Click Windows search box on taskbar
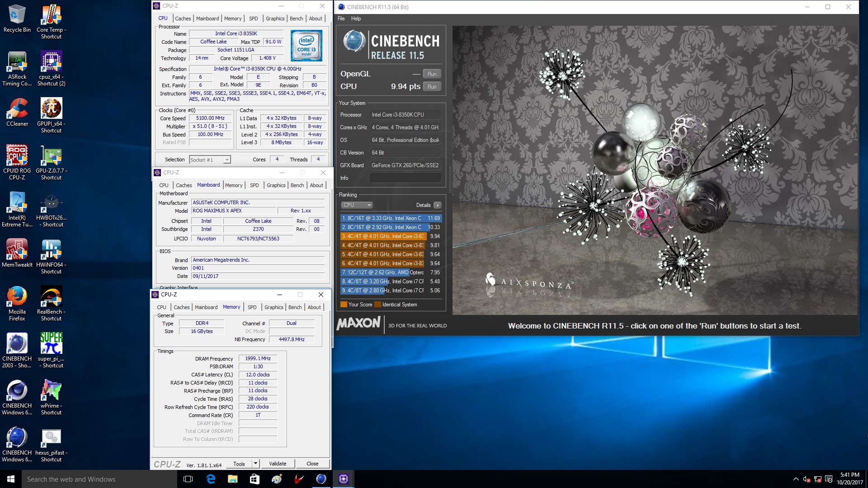 [x=99, y=479]
